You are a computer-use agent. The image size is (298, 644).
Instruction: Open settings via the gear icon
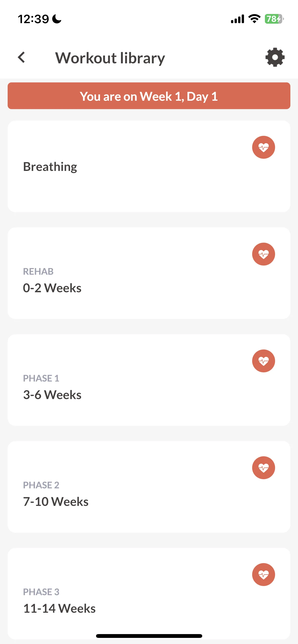click(275, 57)
